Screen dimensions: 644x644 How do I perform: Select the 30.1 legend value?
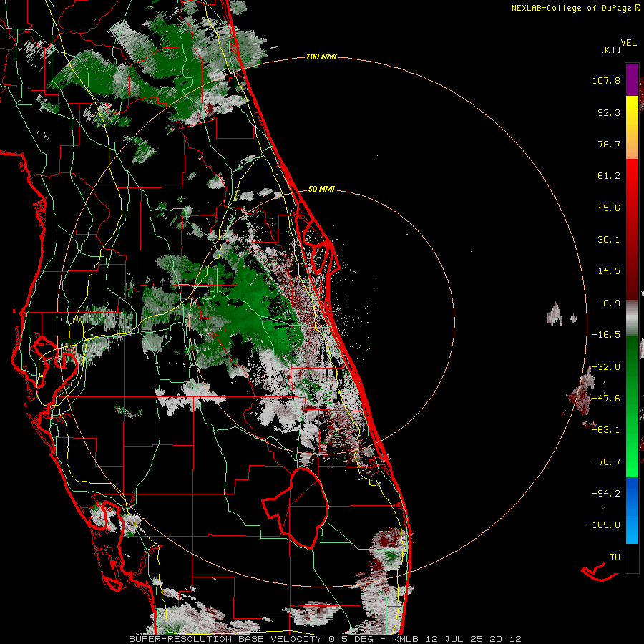coord(609,240)
